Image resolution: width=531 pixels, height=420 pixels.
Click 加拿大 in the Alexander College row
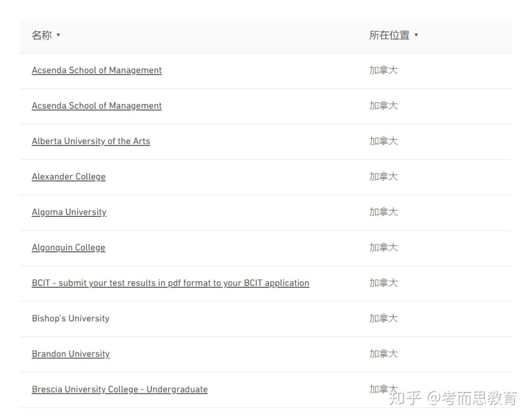(383, 177)
